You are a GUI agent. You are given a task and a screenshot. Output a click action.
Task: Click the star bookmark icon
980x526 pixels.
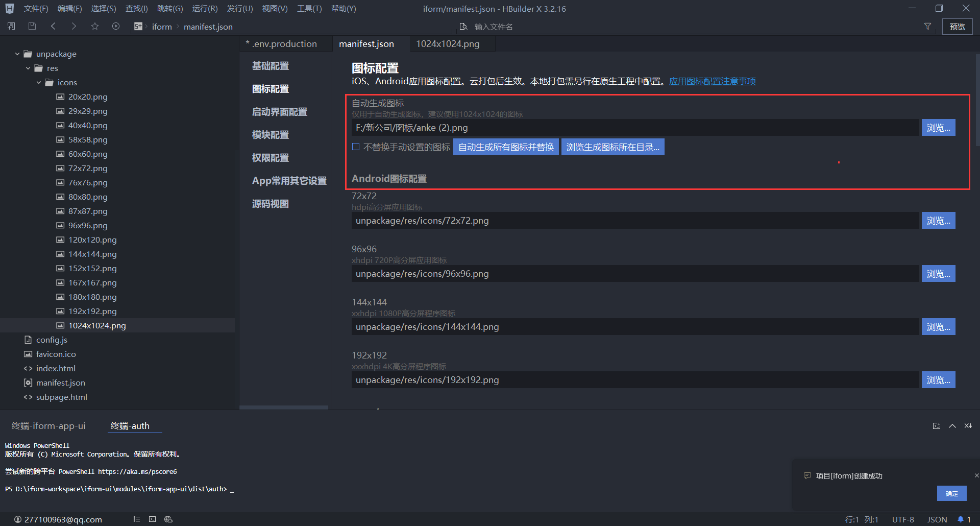95,26
